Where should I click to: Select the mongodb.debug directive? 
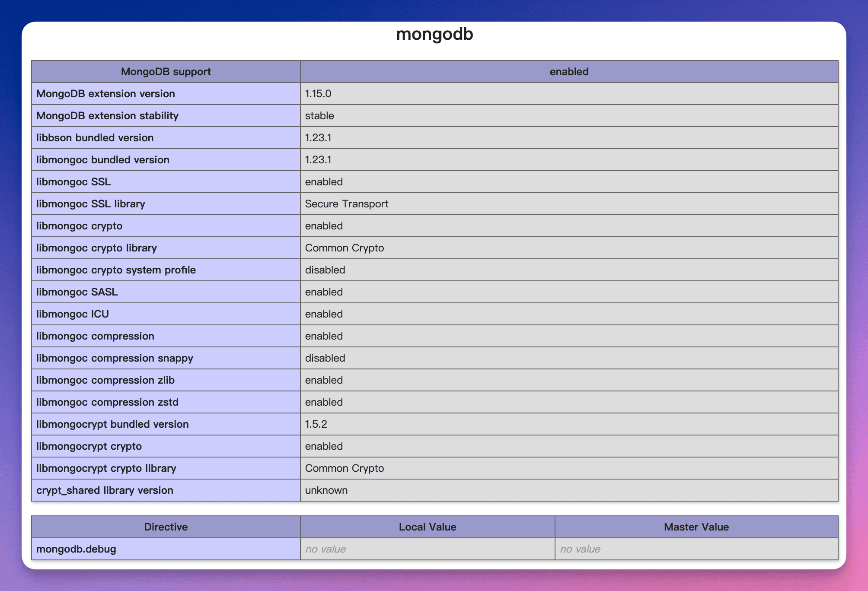click(76, 549)
